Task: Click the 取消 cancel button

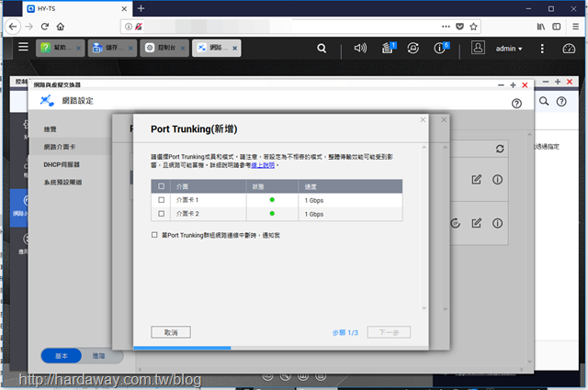Action: pos(171,332)
